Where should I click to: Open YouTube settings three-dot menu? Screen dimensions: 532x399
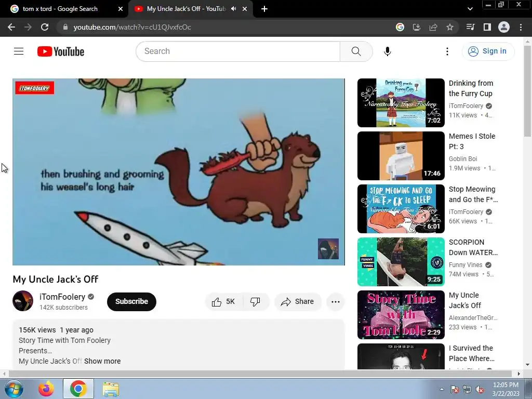click(447, 51)
